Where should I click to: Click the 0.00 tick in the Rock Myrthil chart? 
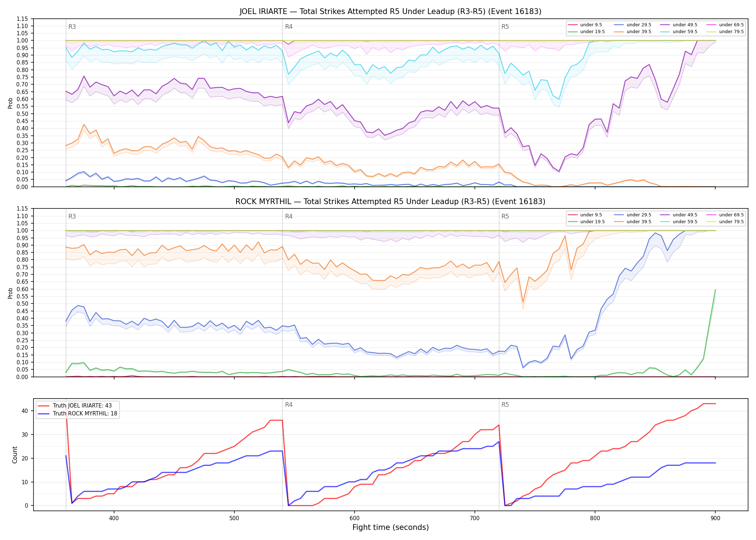coord(22,377)
